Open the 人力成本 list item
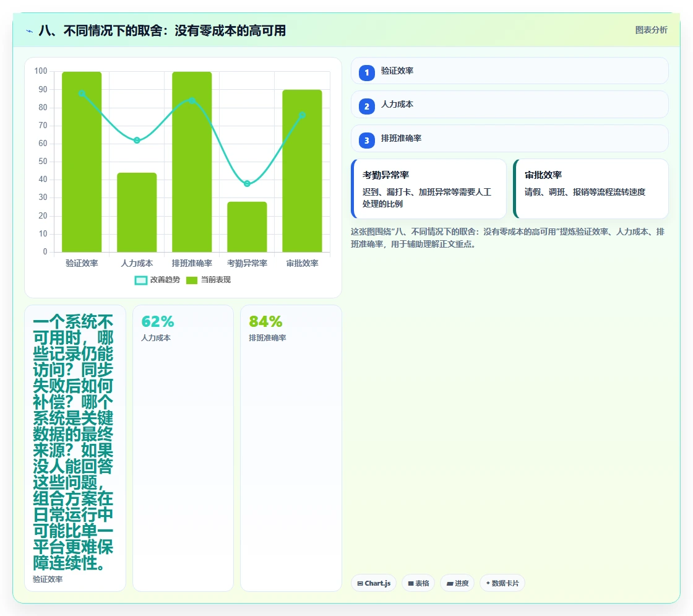This screenshot has width=693, height=616. 510,105
